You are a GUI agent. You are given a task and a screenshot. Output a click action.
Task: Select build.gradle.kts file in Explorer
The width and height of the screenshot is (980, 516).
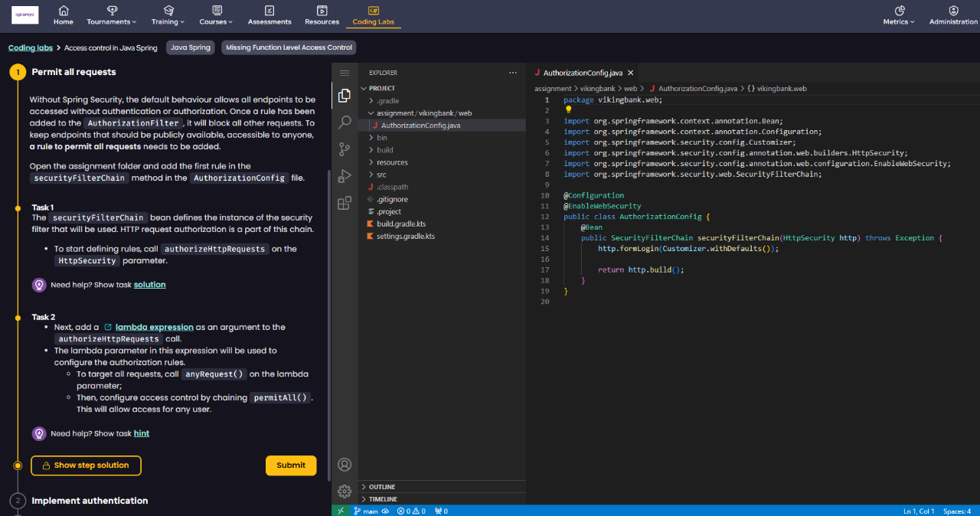[400, 224]
